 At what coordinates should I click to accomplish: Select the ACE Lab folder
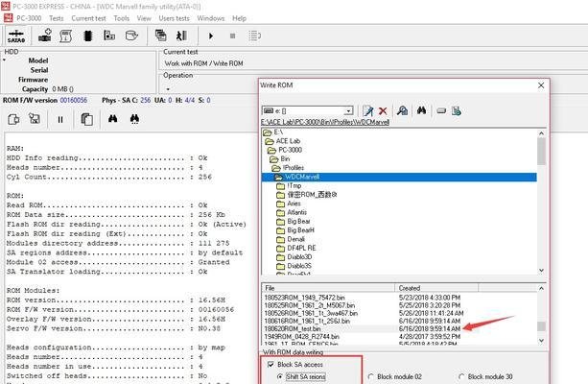click(x=288, y=141)
